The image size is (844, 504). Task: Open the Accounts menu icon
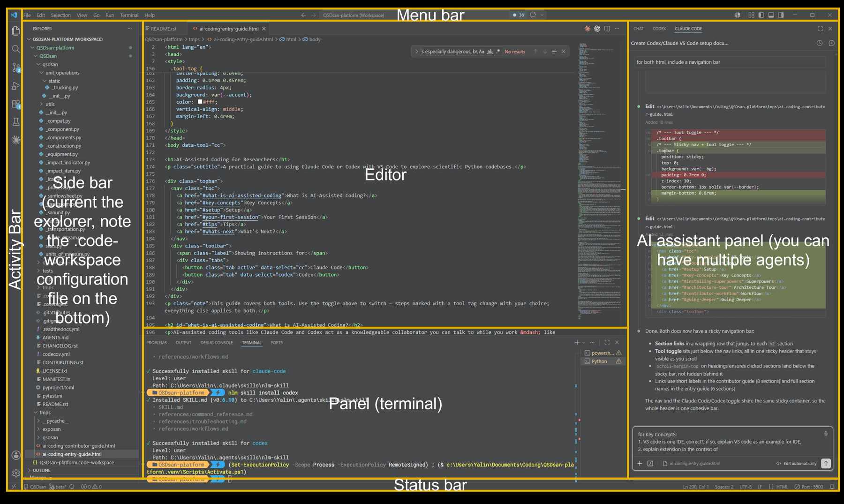15,455
